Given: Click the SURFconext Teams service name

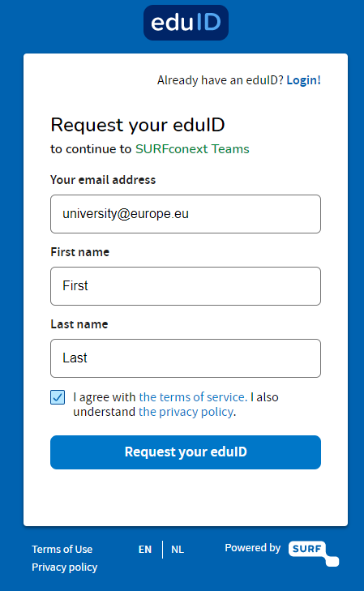Looking at the screenshot, I should click(x=192, y=149).
